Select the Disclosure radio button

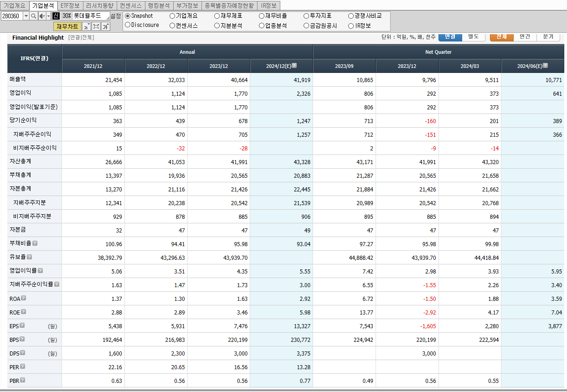(128, 25)
